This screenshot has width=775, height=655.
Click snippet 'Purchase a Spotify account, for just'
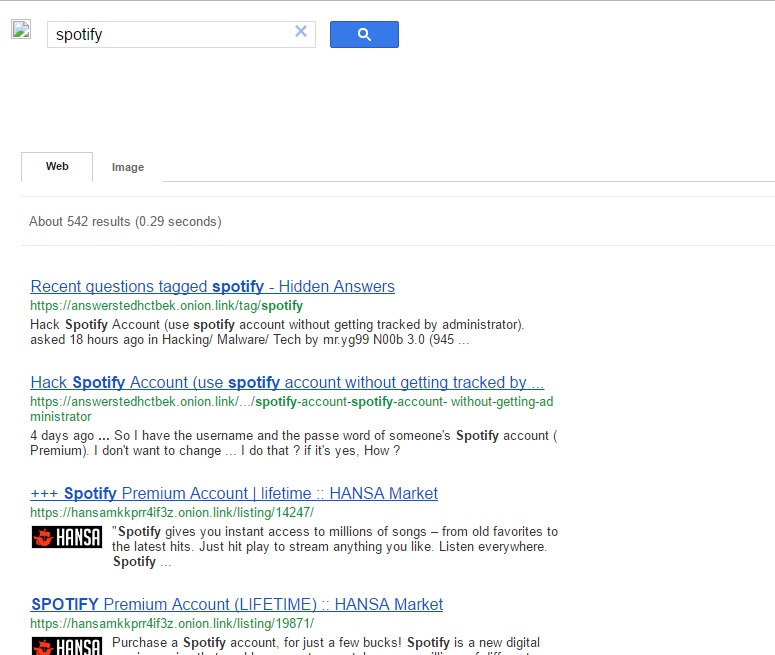click(326, 646)
